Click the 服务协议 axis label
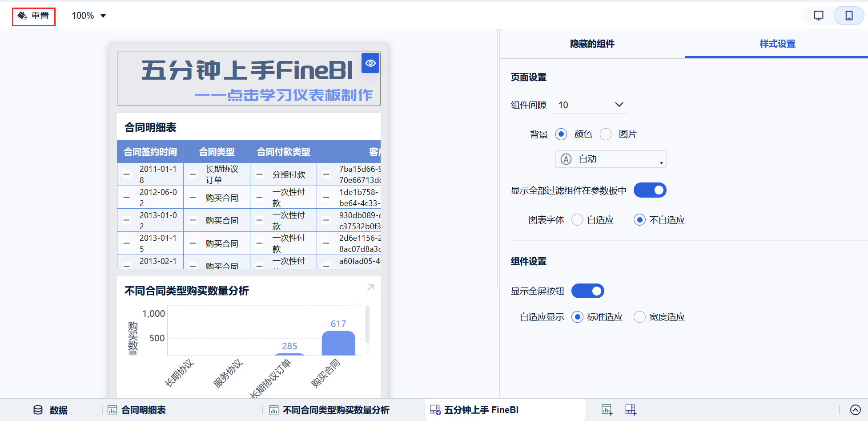This screenshot has height=421, width=868. pos(228,373)
